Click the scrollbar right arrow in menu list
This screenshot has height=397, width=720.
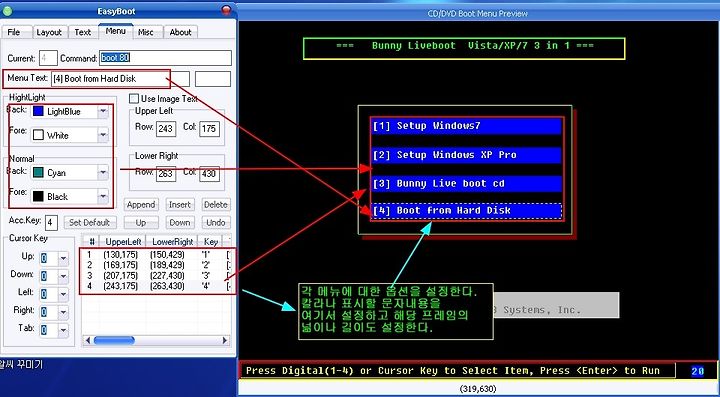tap(225, 341)
